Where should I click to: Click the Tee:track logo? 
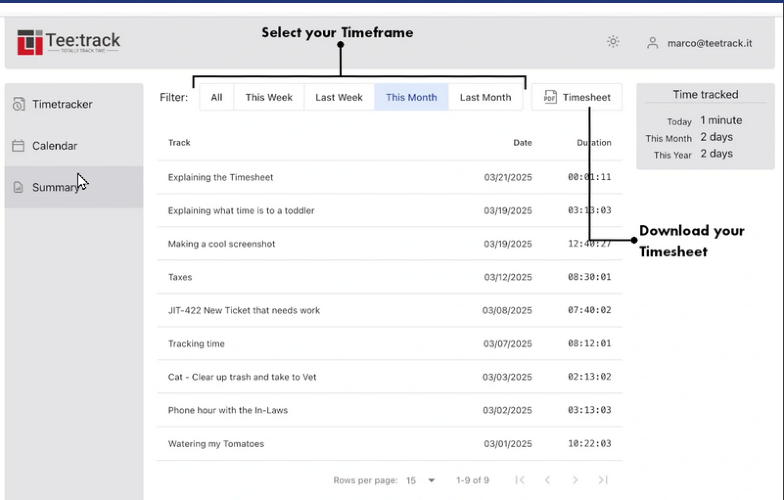tap(69, 42)
